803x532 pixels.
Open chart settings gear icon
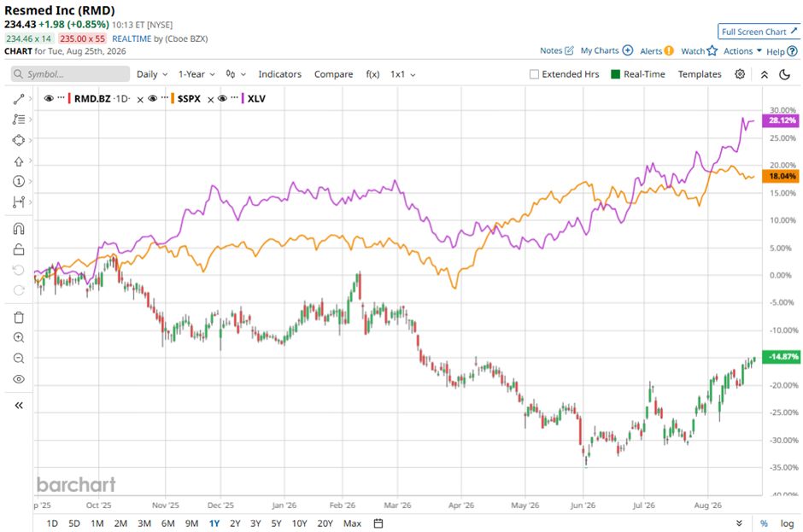coord(740,74)
